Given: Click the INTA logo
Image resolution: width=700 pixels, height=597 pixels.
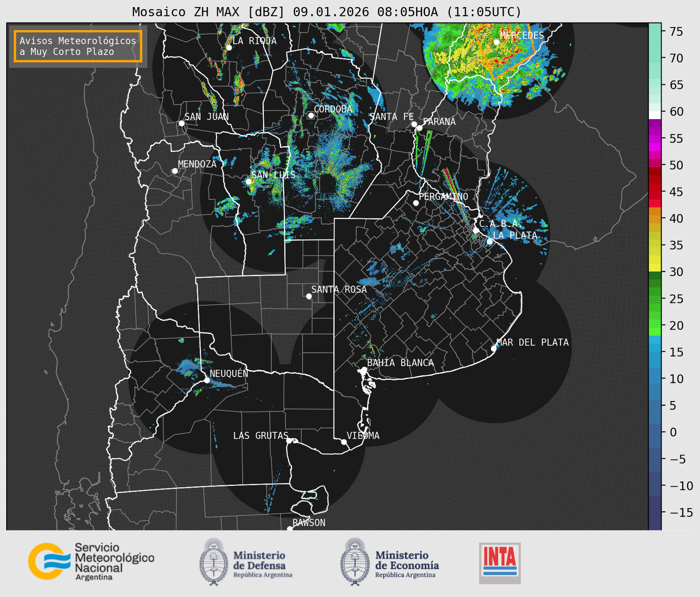Looking at the screenshot, I should (x=500, y=563).
